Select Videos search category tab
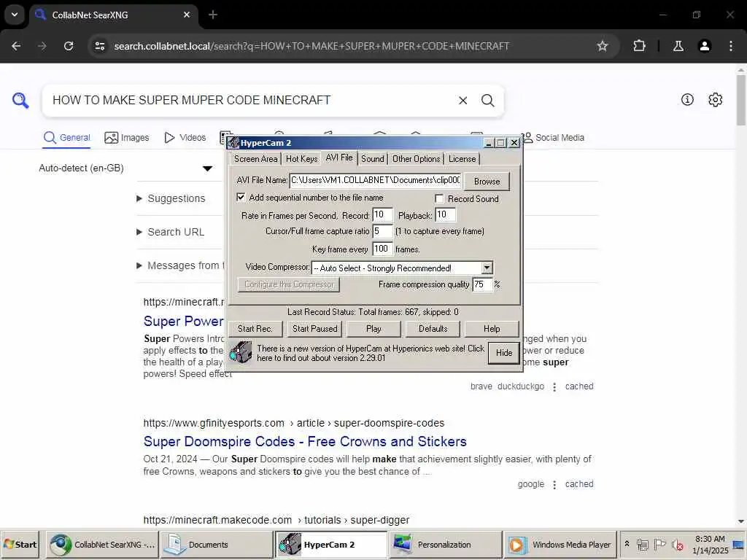This screenshot has width=747, height=560. pyautogui.click(x=185, y=138)
